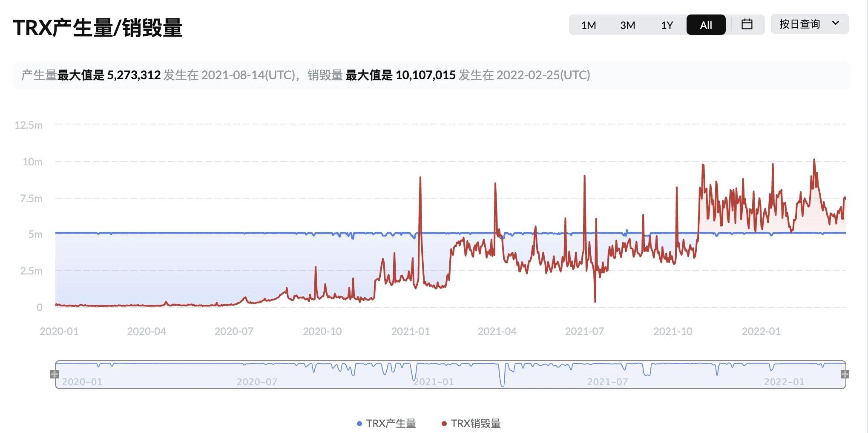Select the All time range button
Viewport: 868px width, 433px height.
(706, 25)
